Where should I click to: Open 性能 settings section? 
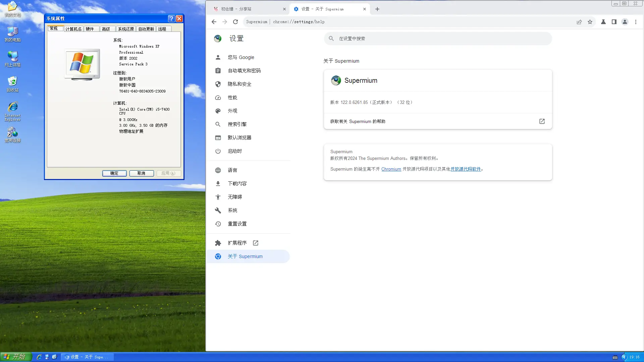click(248, 98)
